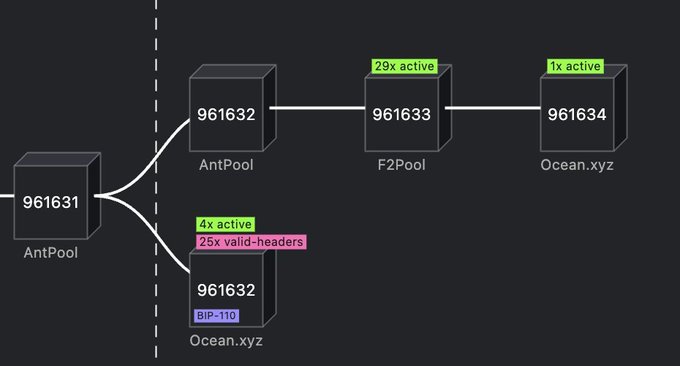The height and width of the screenshot is (366, 680).
Task: Select the BIP-110 block 961632 cube
Action: 232,288
